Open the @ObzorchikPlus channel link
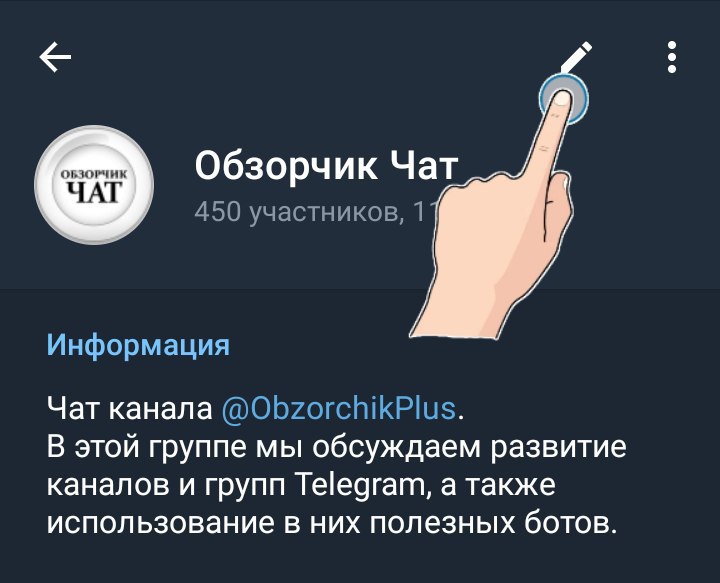This screenshot has width=720, height=583. (x=339, y=409)
